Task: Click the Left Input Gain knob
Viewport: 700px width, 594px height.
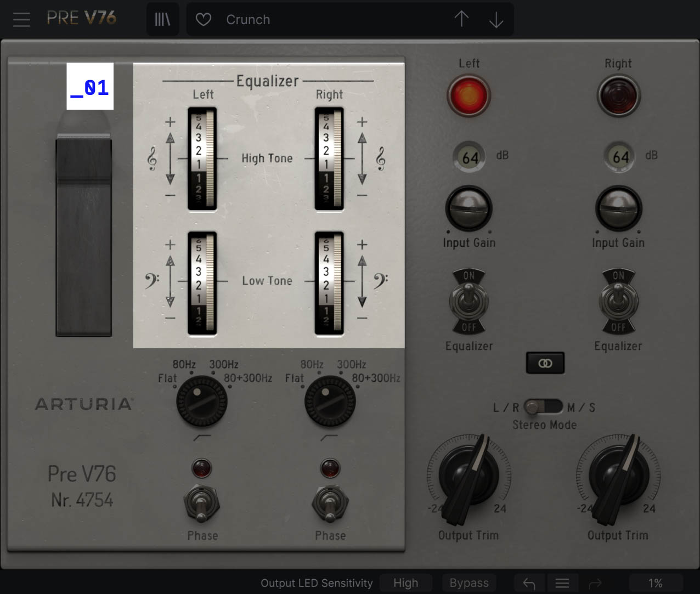Action: coord(468,208)
